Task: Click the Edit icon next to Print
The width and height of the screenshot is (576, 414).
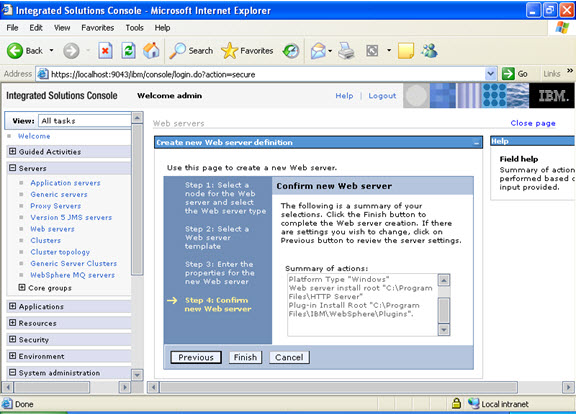Action: 372,51
